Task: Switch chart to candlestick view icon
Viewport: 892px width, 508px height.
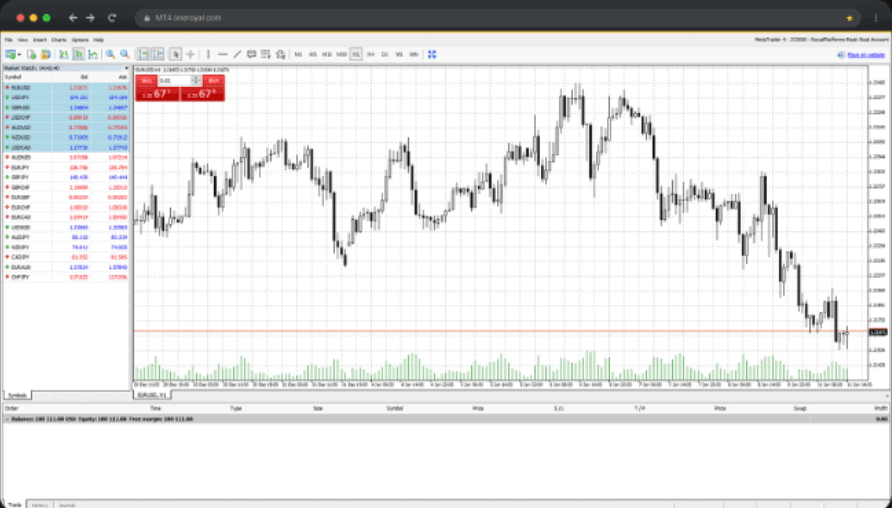Action: [x=78, y=54]
